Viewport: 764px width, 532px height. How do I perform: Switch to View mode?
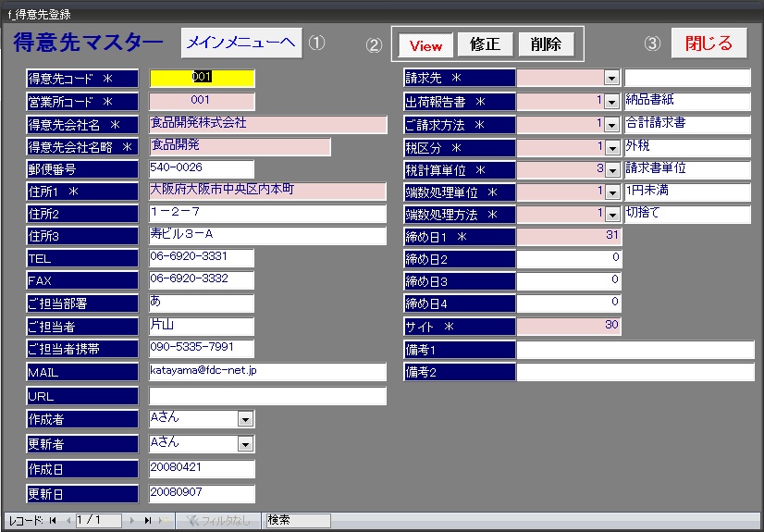click(425, 45)
